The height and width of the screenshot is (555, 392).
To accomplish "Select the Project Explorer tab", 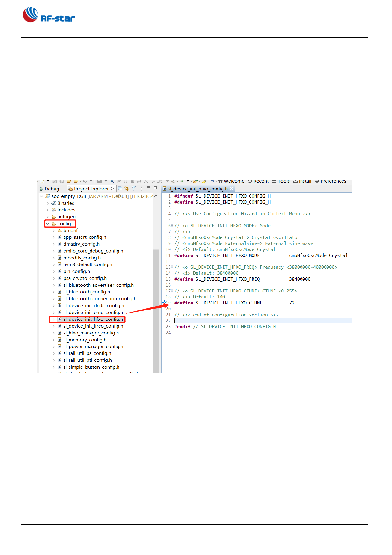I will point(91,189).
